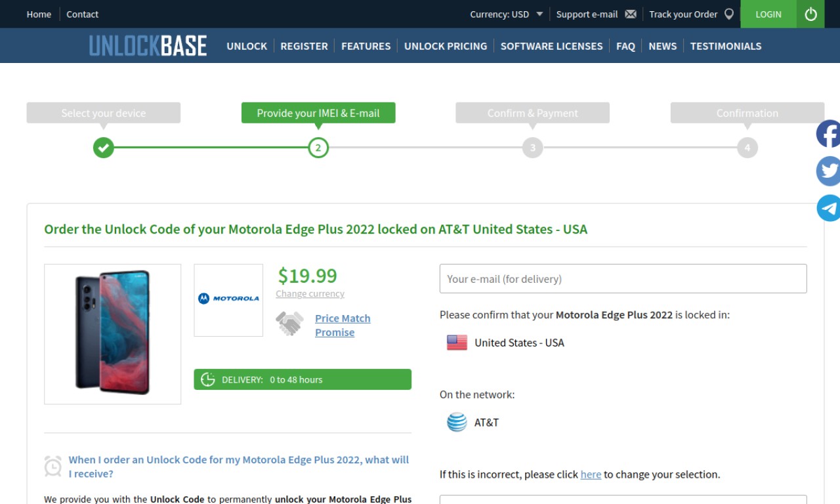
Task: Open the Price Match Promise link
Action: [x=343, y=325]
